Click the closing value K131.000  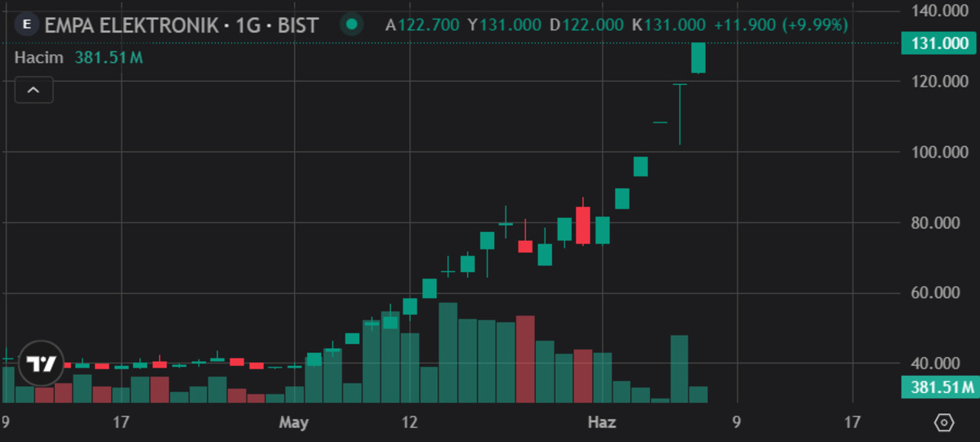point(669,25)
